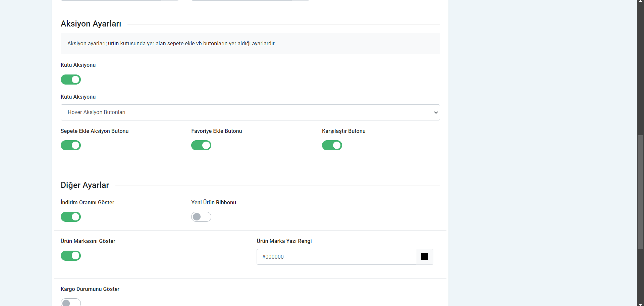Disable the Sepete Ekle Aksiyon Butonu switch
Image resolution: width=644 pixels, height=306 pixels.
(71, 145)
